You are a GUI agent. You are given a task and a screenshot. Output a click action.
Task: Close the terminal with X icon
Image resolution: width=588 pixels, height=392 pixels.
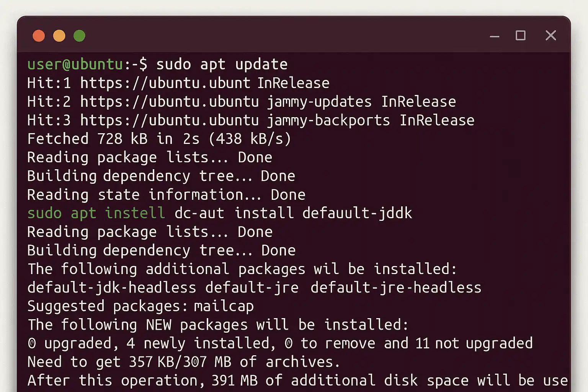[551, 36]
